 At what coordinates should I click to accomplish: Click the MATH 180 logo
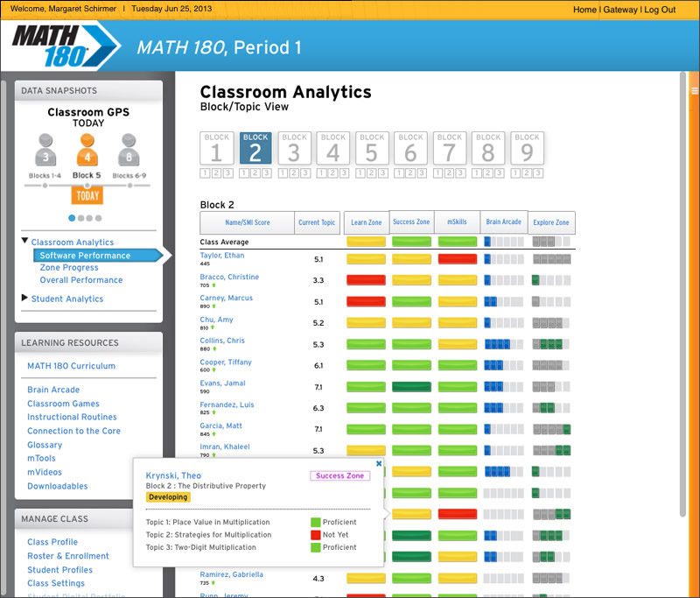66,46
